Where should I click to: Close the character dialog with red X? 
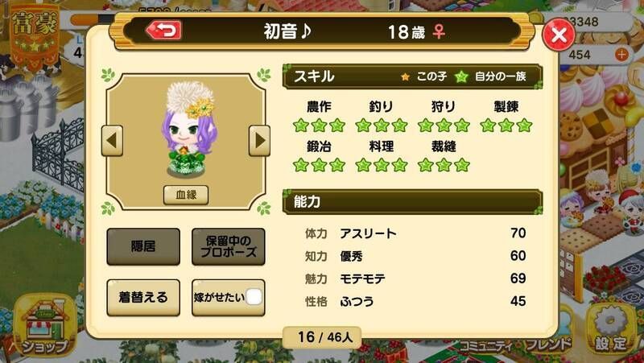point(559,35)
